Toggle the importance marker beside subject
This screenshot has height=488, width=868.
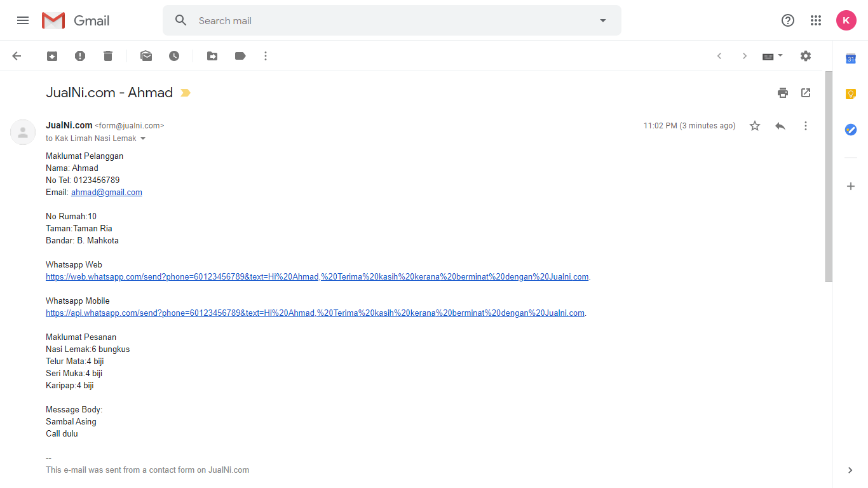(x=185, y=93)
